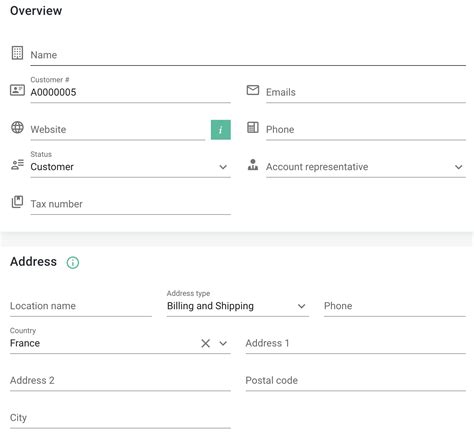
Task: Click the ID card icon beside Customer #
Action: click(x=17, y=90)
